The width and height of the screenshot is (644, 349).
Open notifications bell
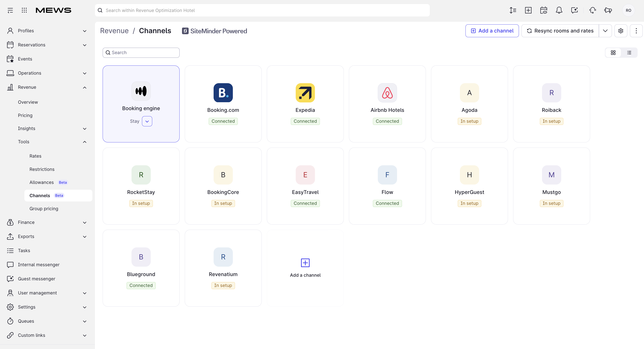coord(559,10)
